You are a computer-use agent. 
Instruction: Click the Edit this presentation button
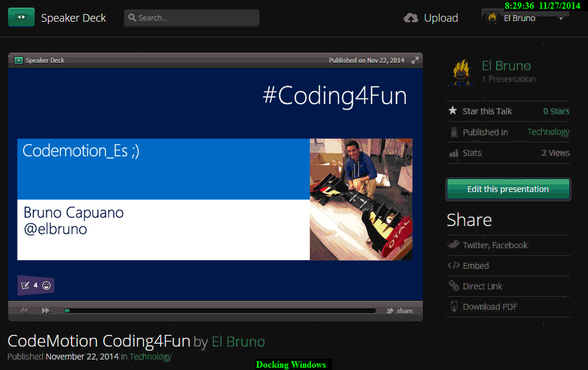click(x=508, y=189)
